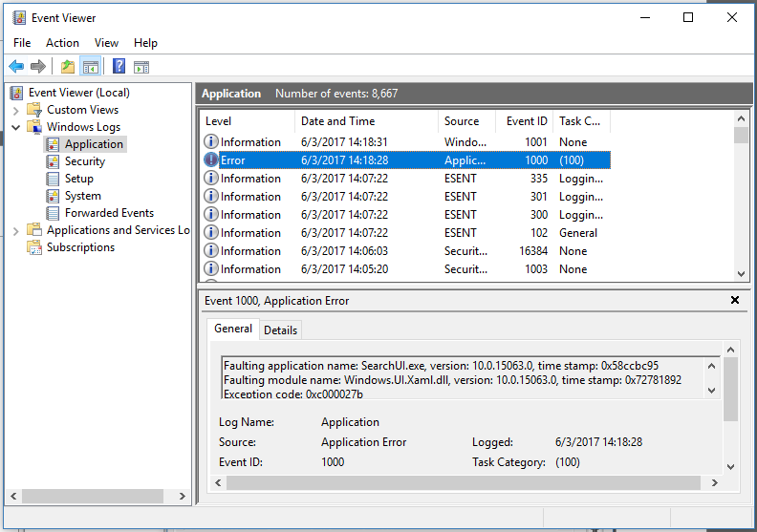
Task: Sort events by the Source column
Action: tap(466, 121)
